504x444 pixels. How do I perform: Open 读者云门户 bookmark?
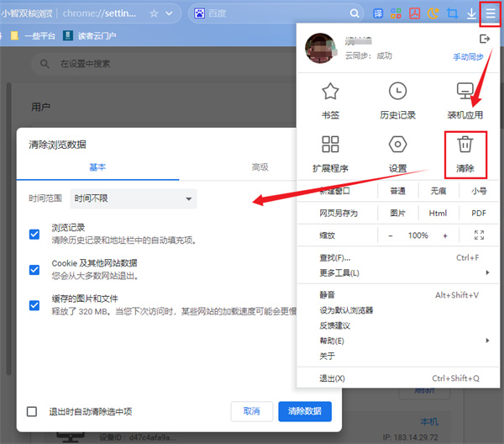click(90, 35)
